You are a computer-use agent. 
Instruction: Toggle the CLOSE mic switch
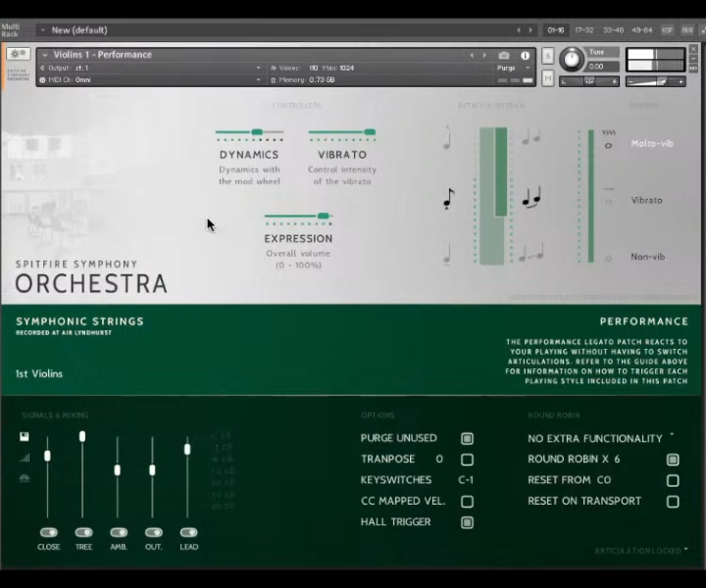coord(49,532)
